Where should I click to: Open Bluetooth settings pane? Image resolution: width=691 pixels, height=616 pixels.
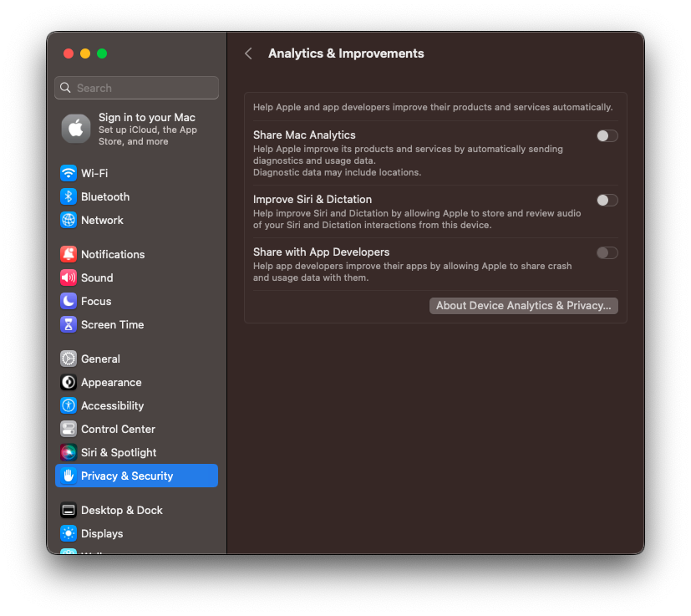tap(105, 196)
